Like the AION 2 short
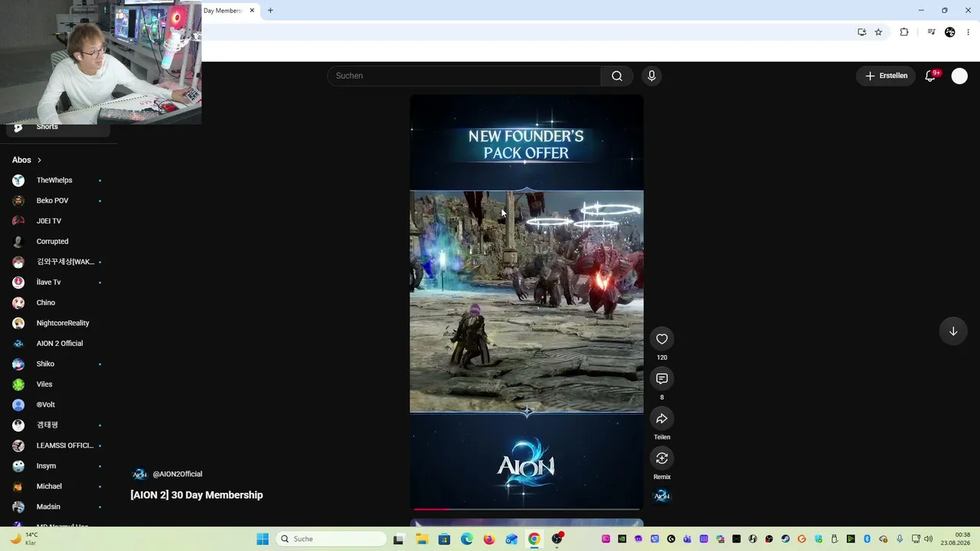Viewport: 980px width, 551px height. (x=661, y=339)
